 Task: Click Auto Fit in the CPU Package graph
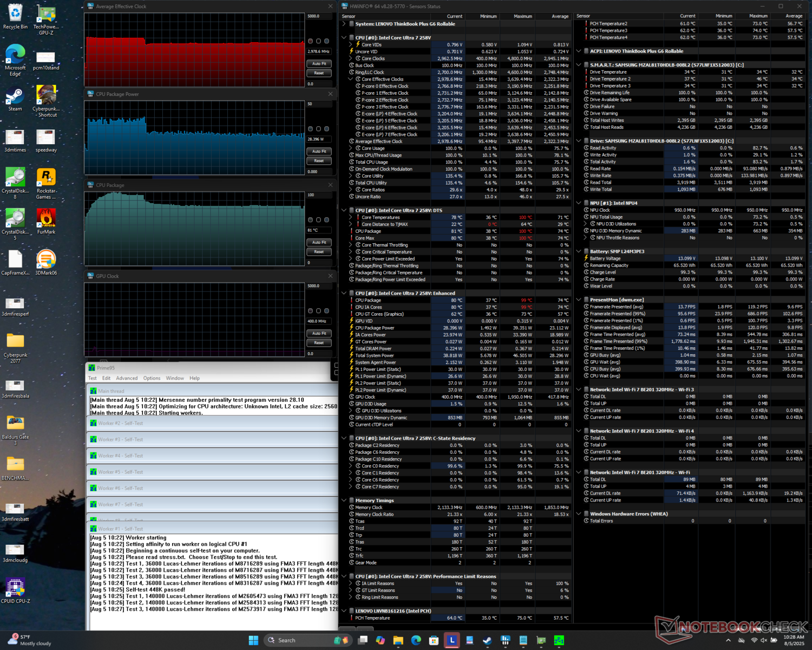[x=319, y=242]
